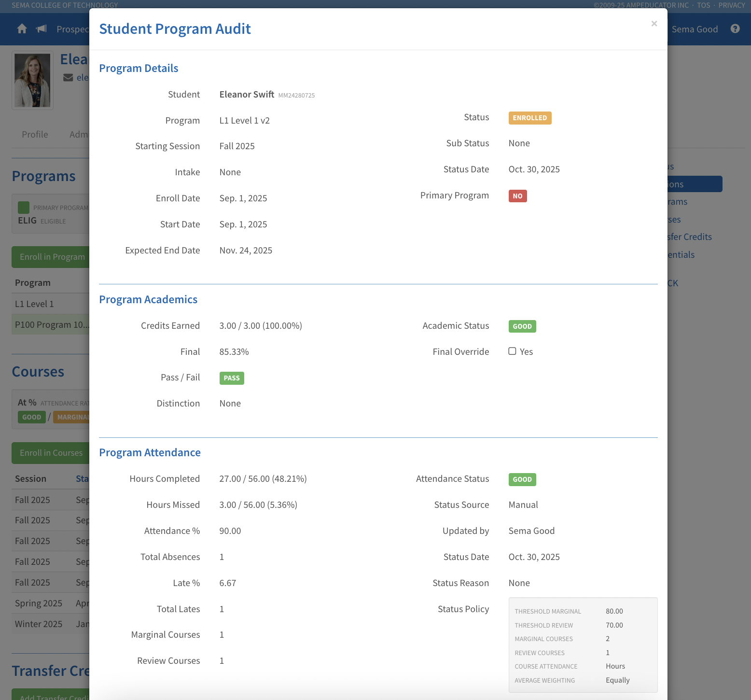Click the green primary program indicator square
751x700 pixels.
pos(24,208)
